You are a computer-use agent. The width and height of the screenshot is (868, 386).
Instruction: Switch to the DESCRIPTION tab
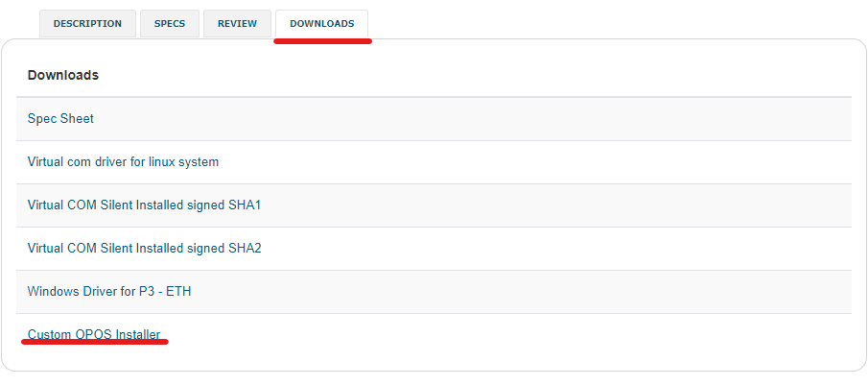[87, 24]
